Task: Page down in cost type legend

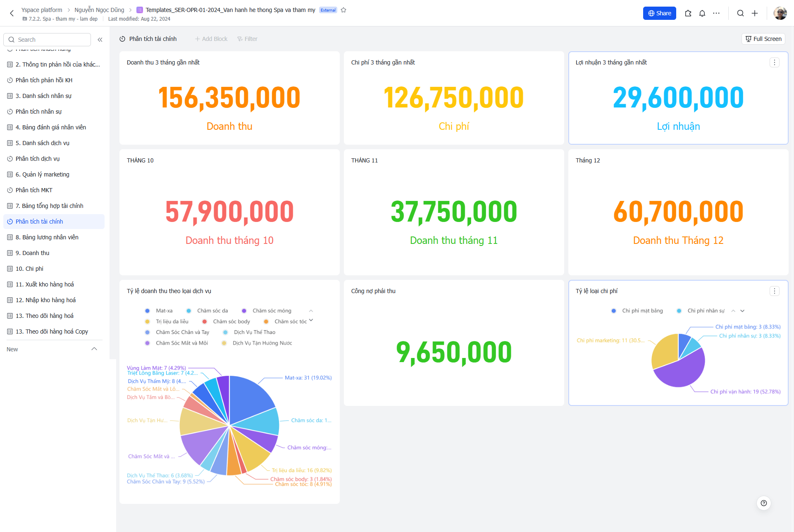Action: (x=742, y=311)
